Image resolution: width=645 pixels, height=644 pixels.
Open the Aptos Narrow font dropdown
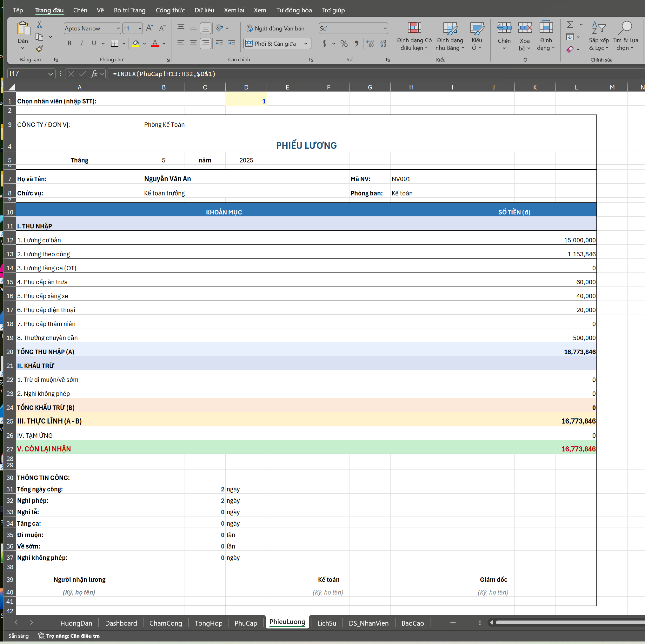coord(118,28)
